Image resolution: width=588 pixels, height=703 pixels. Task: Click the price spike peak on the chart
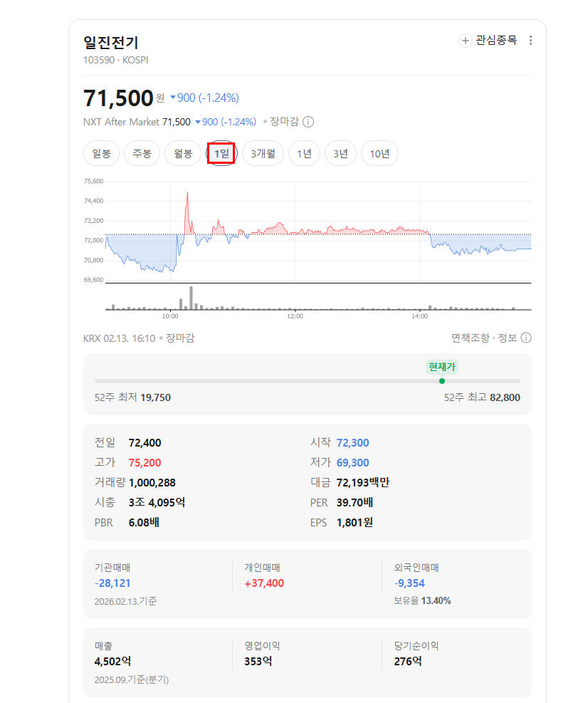(187, 193)
